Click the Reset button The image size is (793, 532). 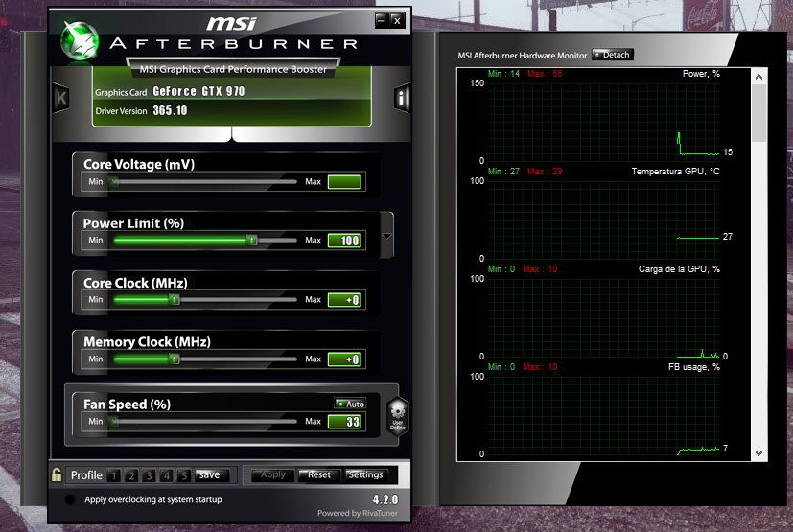tap(318, 475)
